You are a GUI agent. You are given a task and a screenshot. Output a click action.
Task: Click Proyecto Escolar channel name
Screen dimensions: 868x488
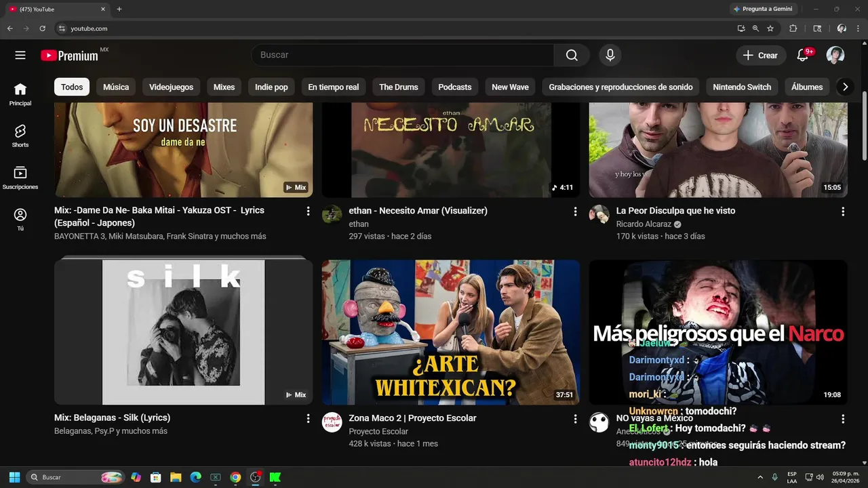[378, 432]
